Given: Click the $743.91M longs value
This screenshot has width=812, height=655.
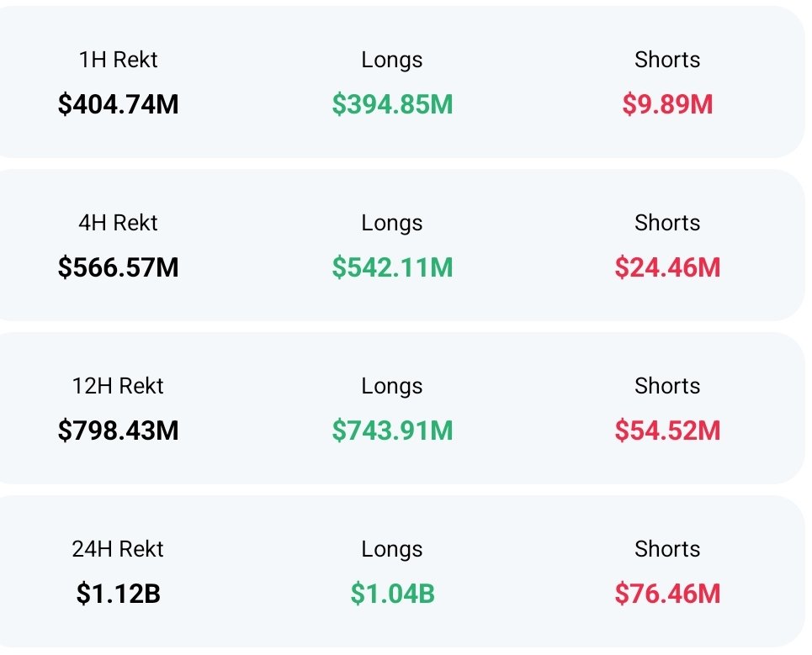Looking at the screenshot, I should 392,430.
